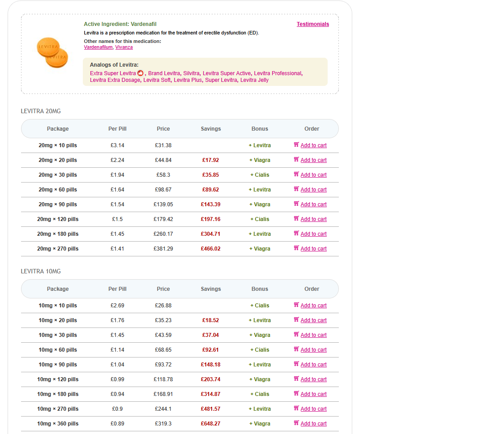
Task: Open Levitra Extra Dosage link
Action: (115, 80)
